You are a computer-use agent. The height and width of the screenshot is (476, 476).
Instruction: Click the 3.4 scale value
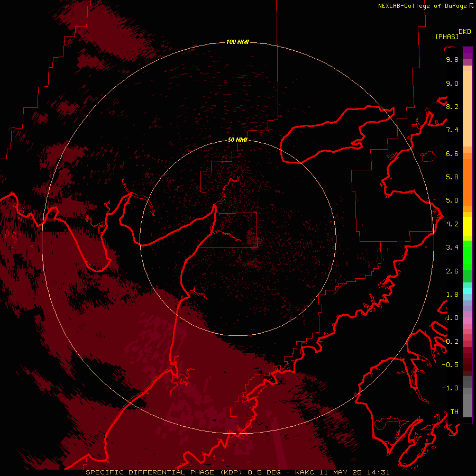tap(452, 248)
